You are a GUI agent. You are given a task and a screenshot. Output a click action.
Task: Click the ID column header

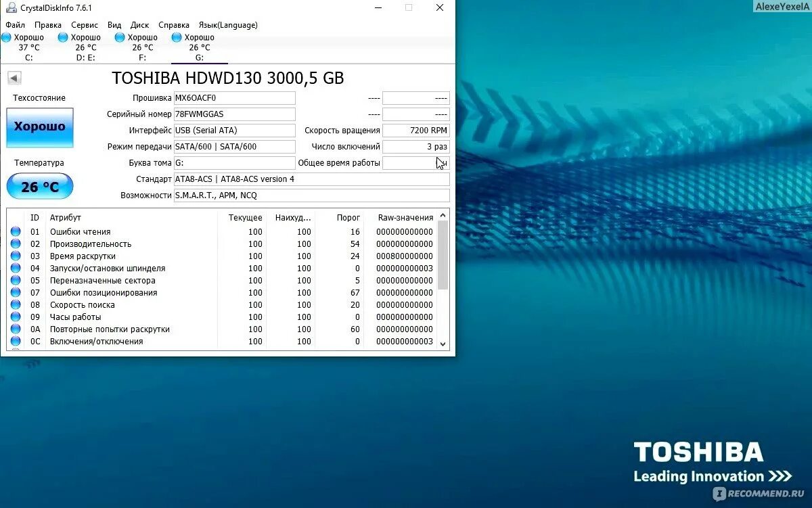pyautogui.click(x=35, y=218)
